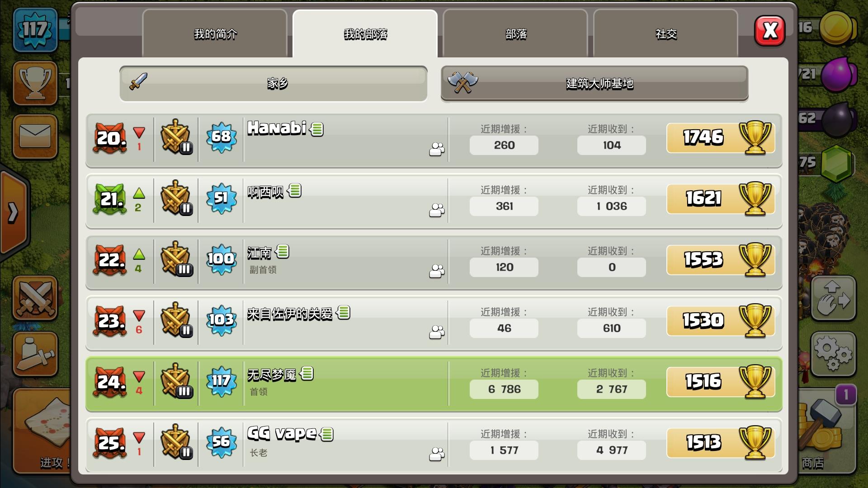Screen dimensions: 868x488
Task: Toggle to the 建筑大师基地 builder base list
Action: point(594,84)
